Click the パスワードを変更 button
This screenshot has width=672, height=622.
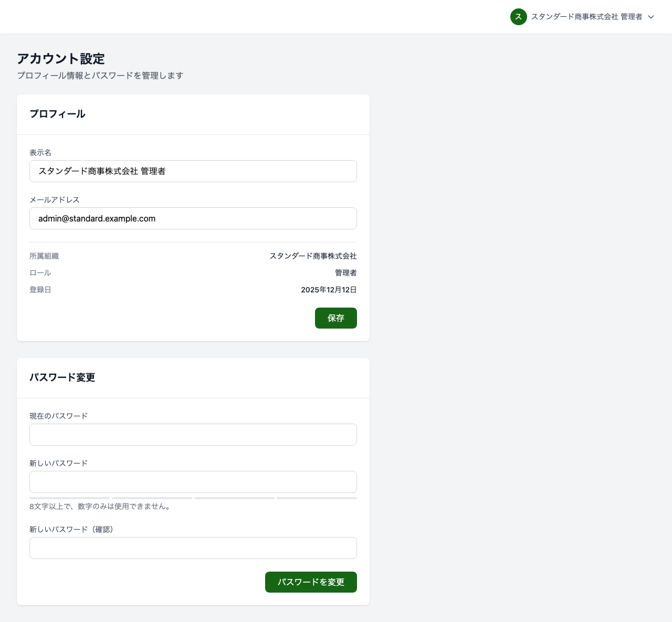311,582
